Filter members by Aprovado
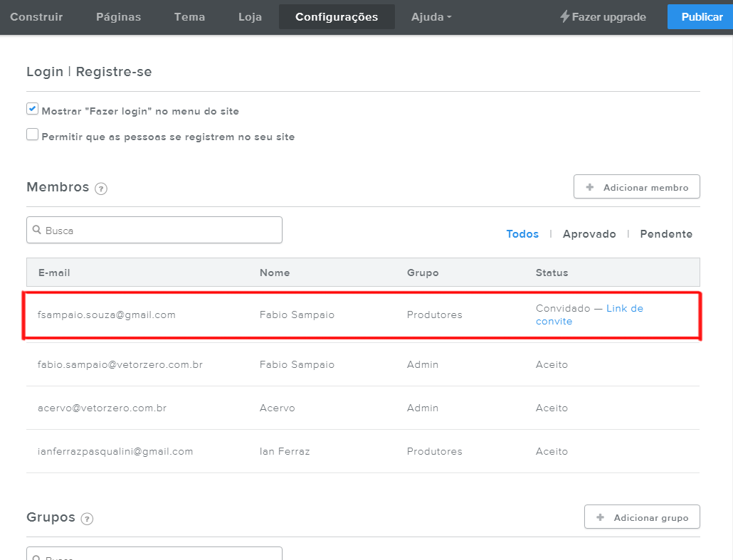 point(589,234)
